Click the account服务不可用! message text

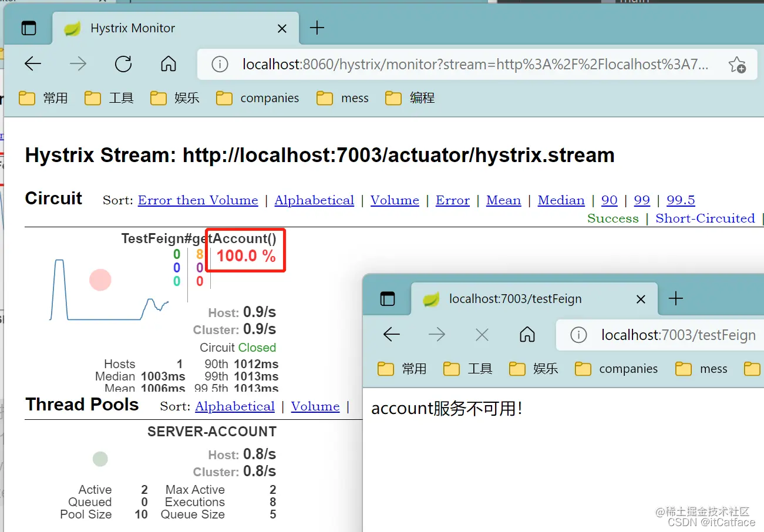[447, 408]
